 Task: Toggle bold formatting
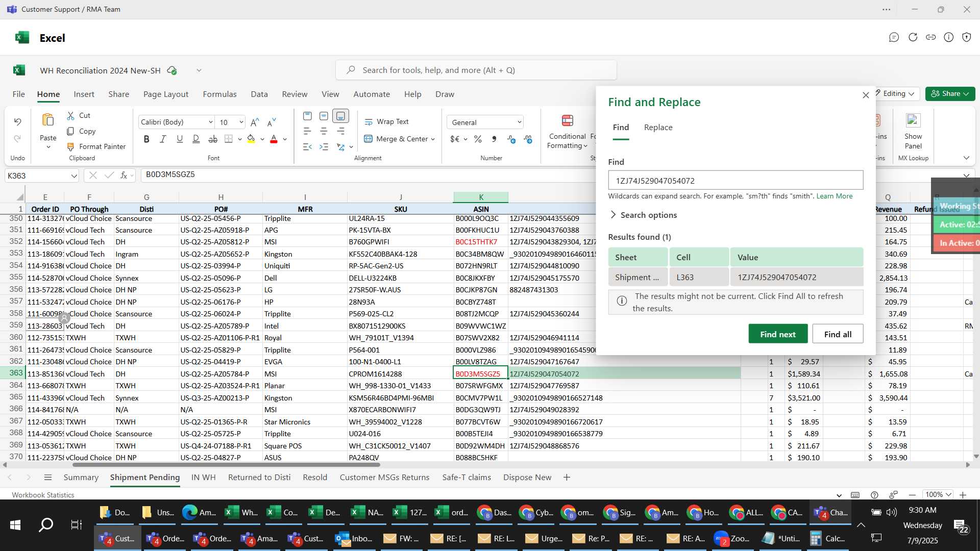pyautogui.click(x=146, y=139)
